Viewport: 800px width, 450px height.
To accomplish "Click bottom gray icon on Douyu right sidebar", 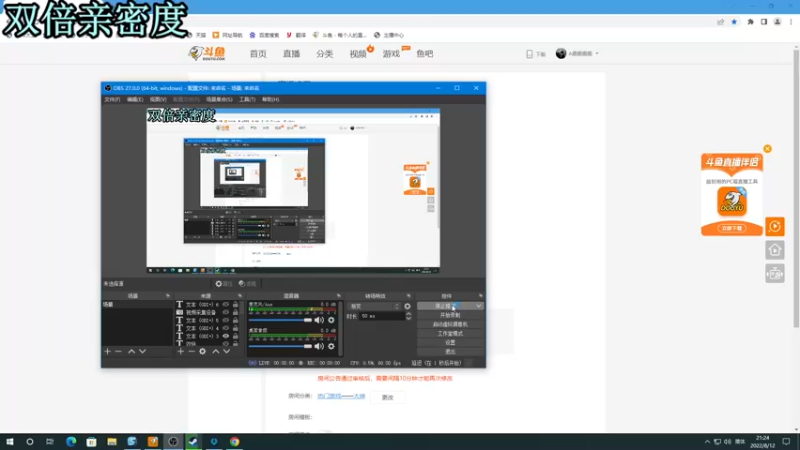I will (774, 274).
